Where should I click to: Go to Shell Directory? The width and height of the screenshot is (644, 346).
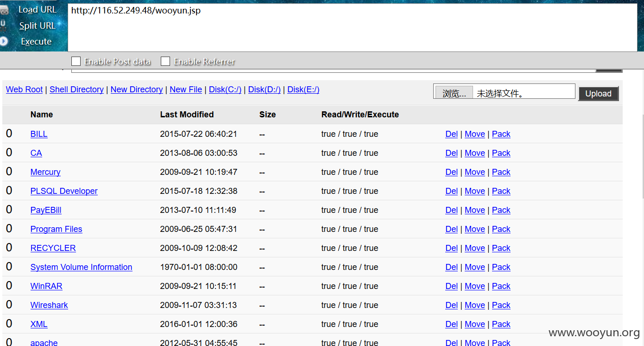click(x=76, y=90)
